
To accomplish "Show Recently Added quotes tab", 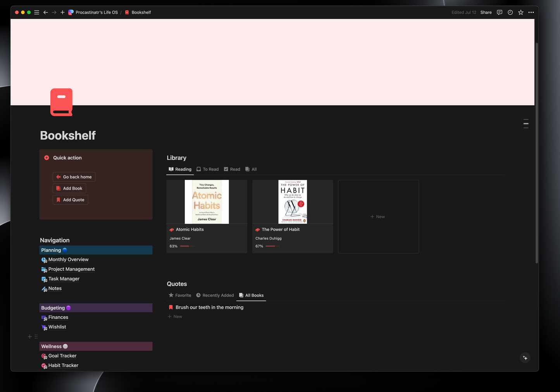I will (215, 295).
